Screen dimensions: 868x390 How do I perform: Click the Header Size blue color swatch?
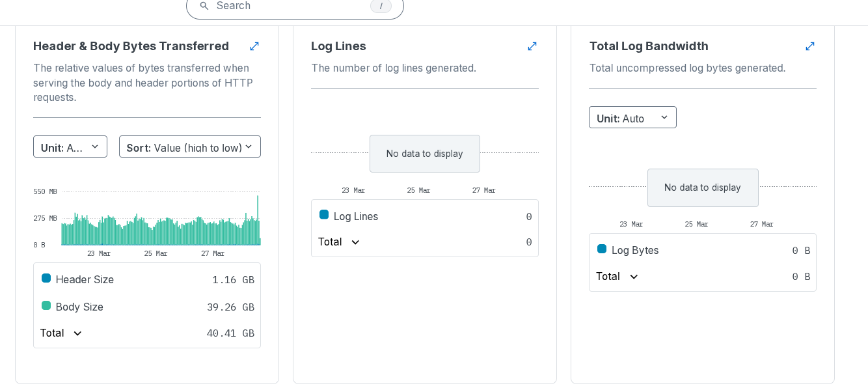(x=46, y=279)
